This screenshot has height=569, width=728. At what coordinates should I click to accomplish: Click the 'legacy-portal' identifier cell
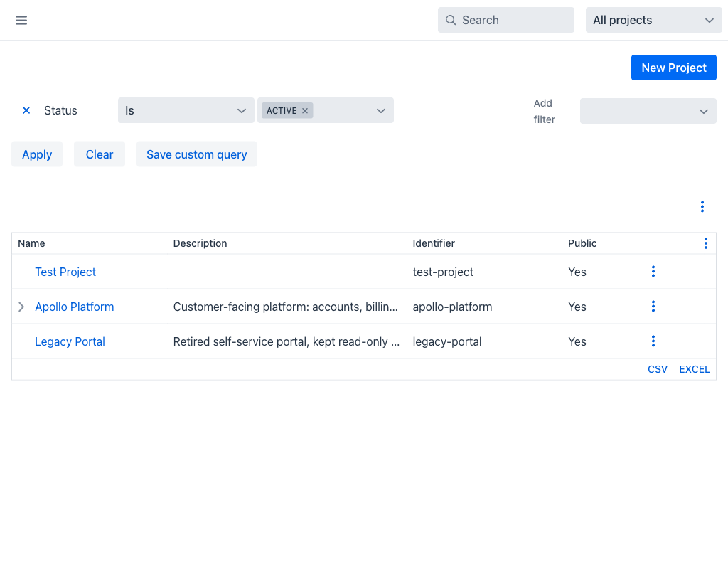447,341
